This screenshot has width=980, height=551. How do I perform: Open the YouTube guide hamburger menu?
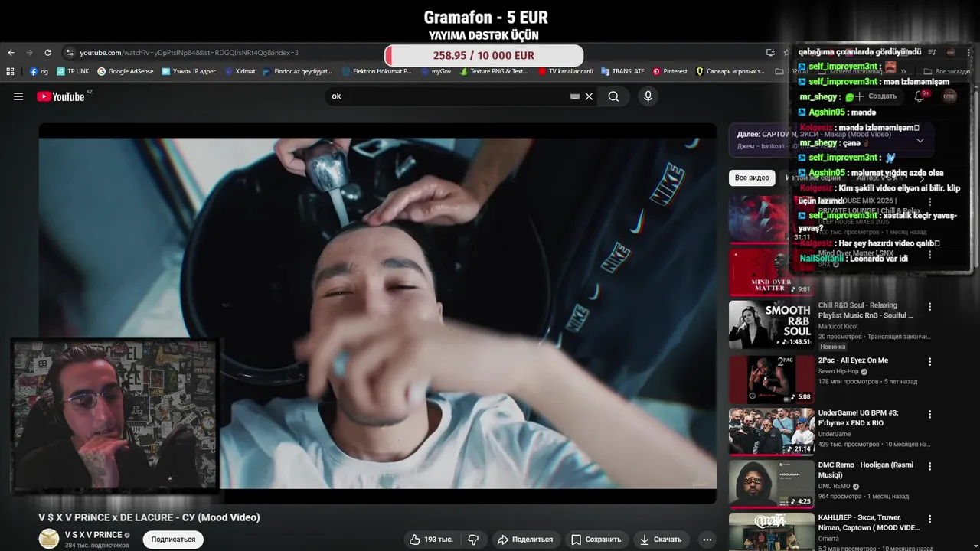click(x=18, y=96)
